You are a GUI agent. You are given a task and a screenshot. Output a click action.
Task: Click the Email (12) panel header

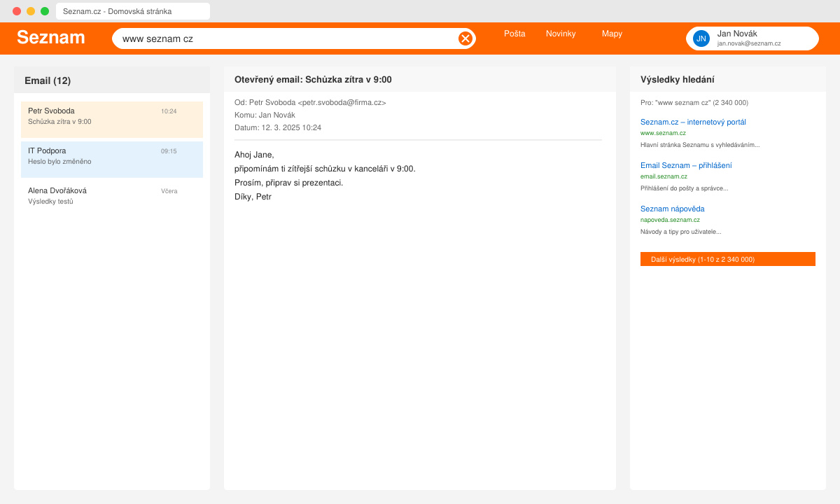[x=112, y=80]
